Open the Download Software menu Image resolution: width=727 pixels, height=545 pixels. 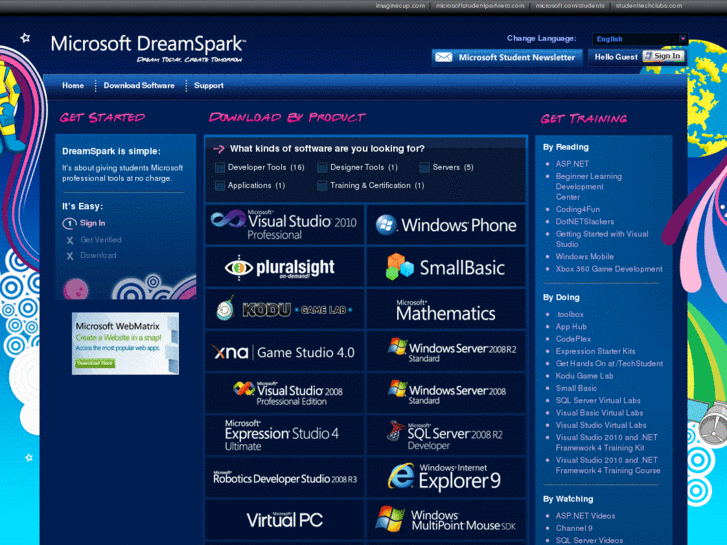point(139,86)
